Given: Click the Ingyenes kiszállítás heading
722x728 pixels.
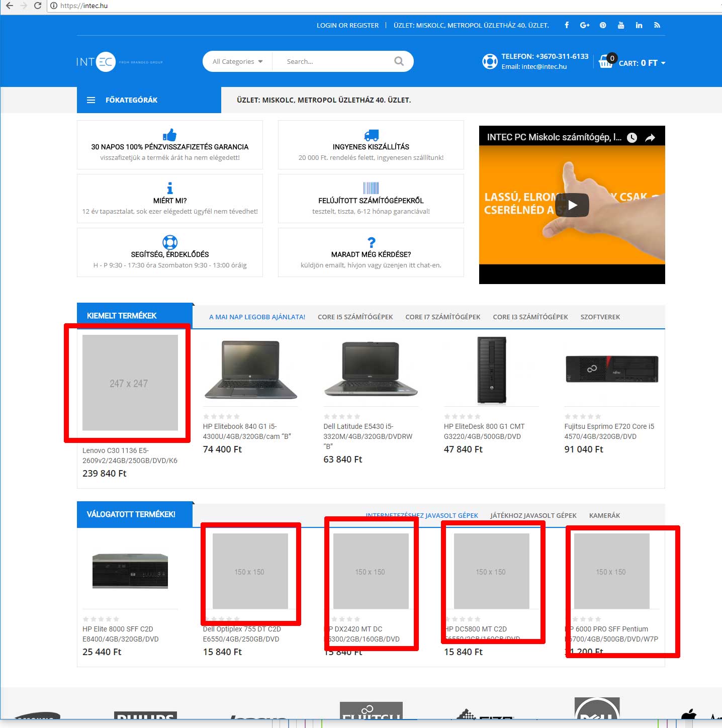Looking at the screenshot, I should (371, 147).
